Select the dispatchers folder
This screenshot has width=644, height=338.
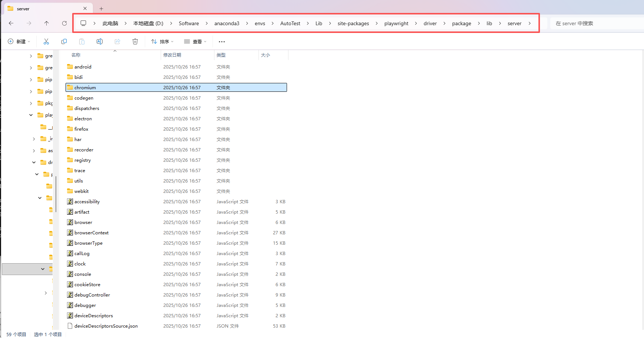(x=87, y=108)
